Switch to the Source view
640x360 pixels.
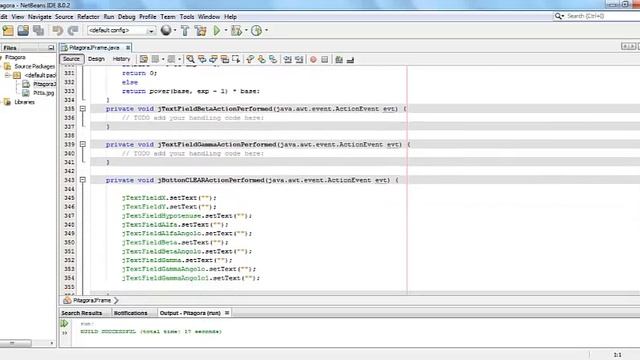(71, 59)
